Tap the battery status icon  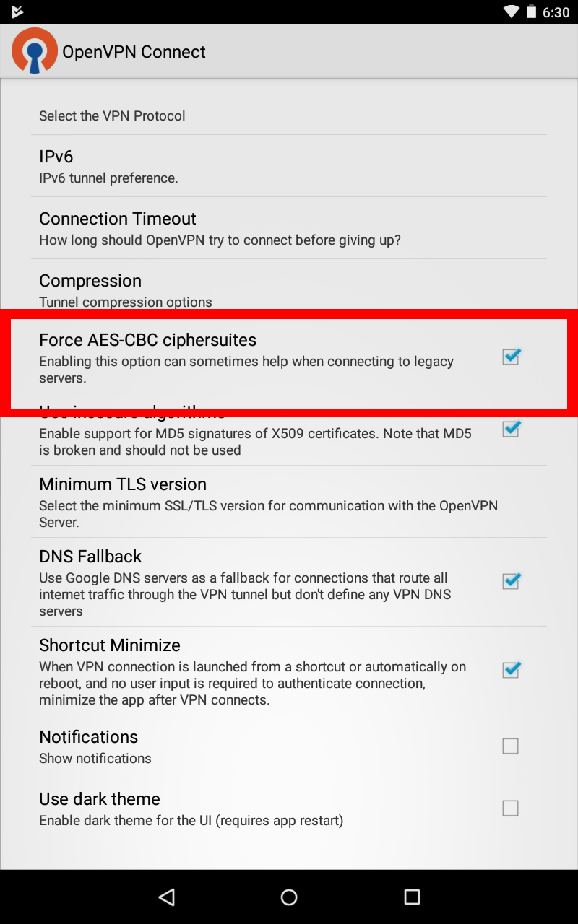[532, 12]
